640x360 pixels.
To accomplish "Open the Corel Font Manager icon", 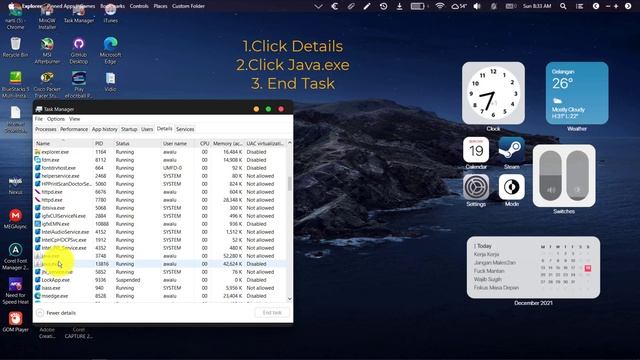I will click(x=15, y=256).
